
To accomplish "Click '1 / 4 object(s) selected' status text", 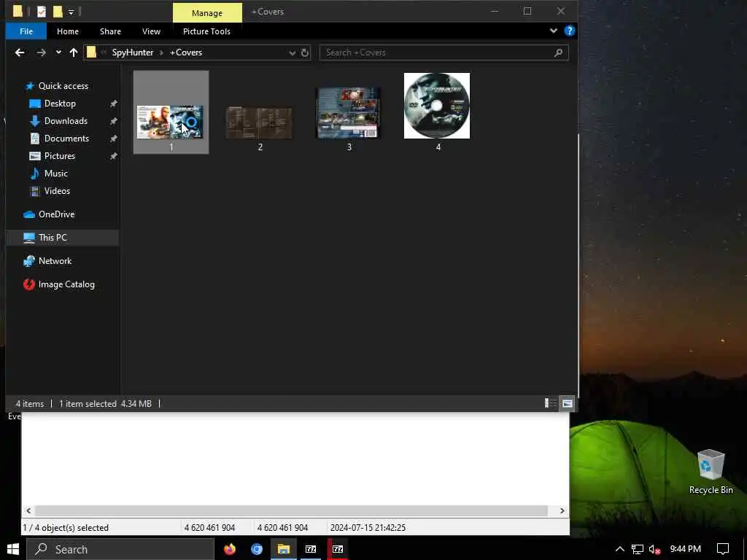I will [66, 528].
